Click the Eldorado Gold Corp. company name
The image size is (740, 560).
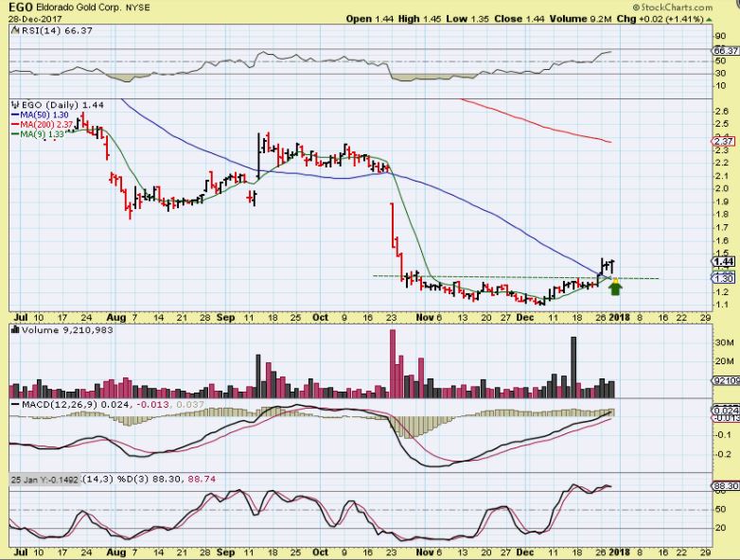click(79, 8)
